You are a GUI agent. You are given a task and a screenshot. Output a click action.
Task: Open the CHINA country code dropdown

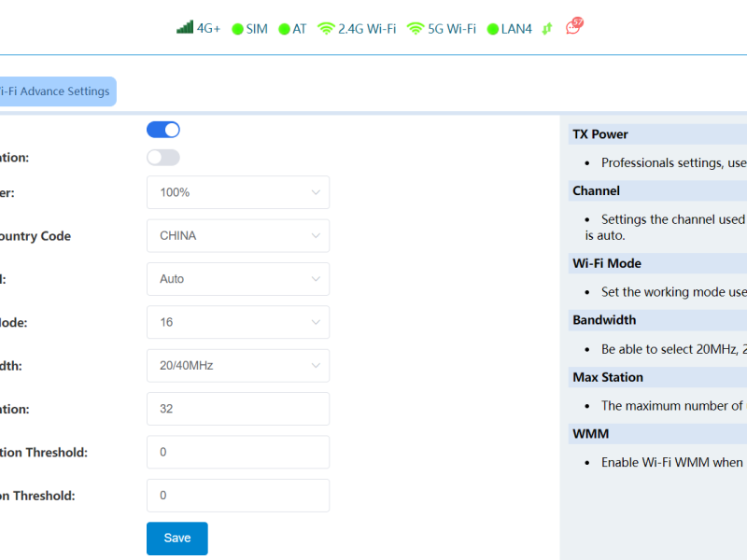pyautogui.click(x=238, y=235)
